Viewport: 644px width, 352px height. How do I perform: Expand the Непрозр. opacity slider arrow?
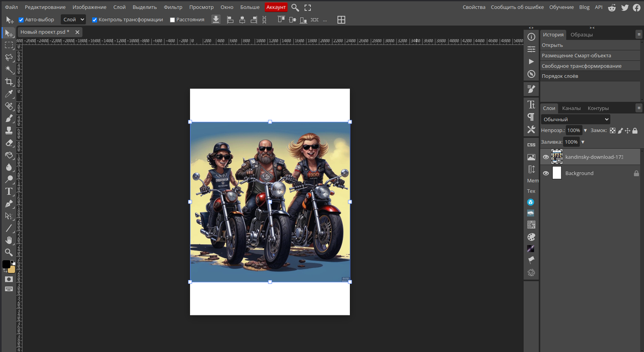585,130
